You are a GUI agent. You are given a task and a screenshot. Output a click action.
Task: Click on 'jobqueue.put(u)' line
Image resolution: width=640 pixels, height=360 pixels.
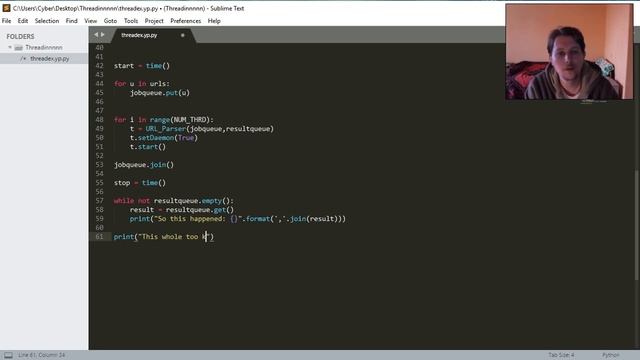point(160,93)
